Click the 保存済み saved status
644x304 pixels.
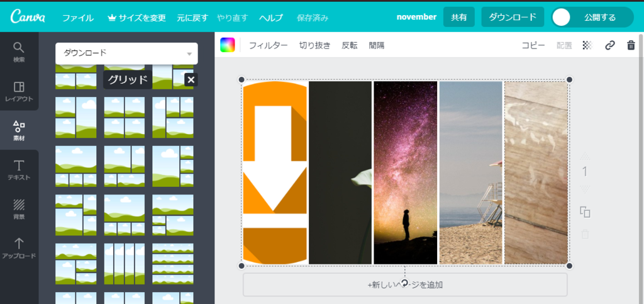[x=313, y=18]
